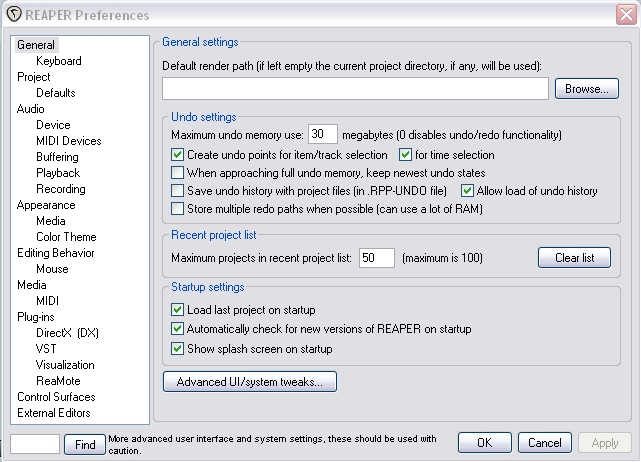Click the Find button

84,443
